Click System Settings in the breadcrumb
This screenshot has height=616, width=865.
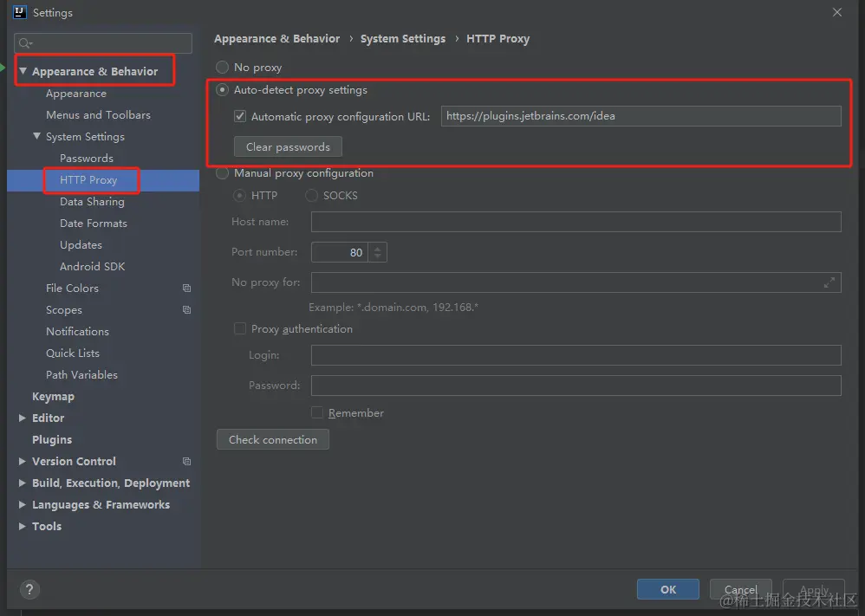[403, 39]
